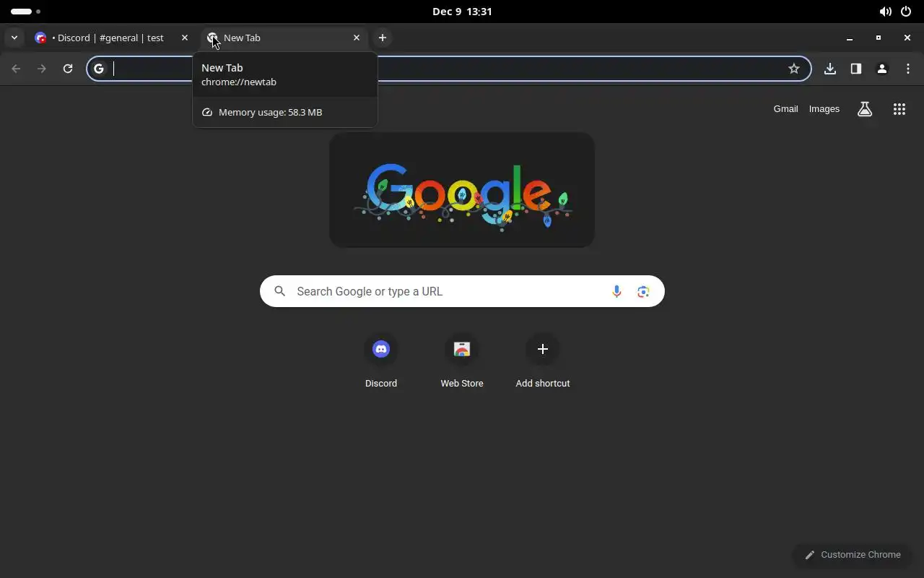This screenshot has height=578, width=924.
Task: Click the Google holiday lights doodle
Action: tap(462, 190)
